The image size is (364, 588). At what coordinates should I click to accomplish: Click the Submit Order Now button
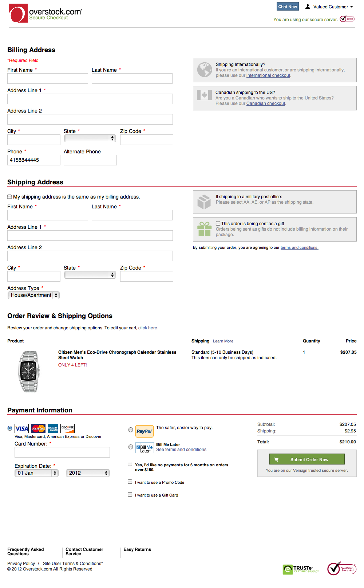[307, 459]
